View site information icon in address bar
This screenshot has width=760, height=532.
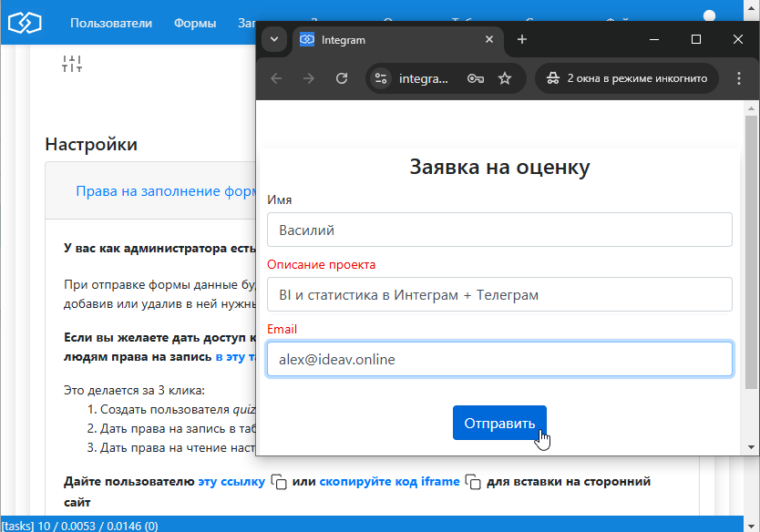click(381, 78)
